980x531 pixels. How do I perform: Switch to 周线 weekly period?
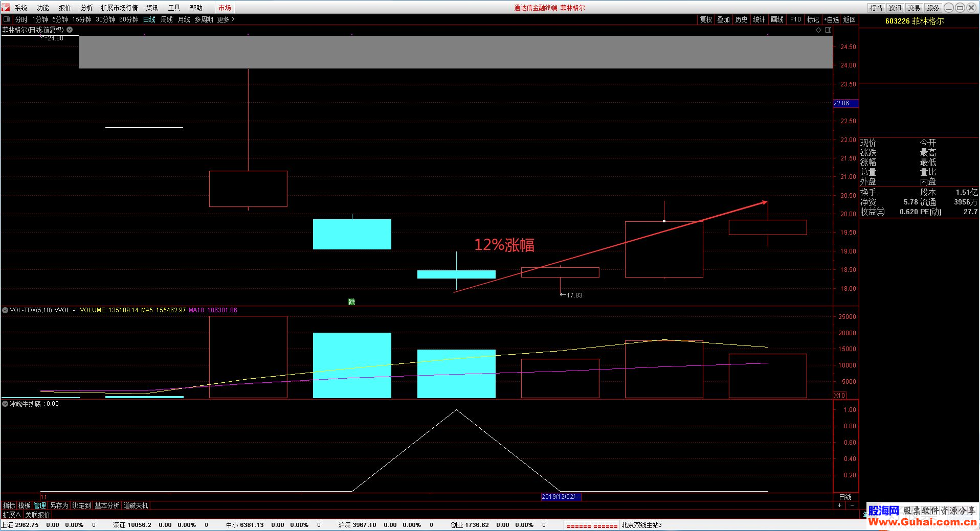pos(167,19)
